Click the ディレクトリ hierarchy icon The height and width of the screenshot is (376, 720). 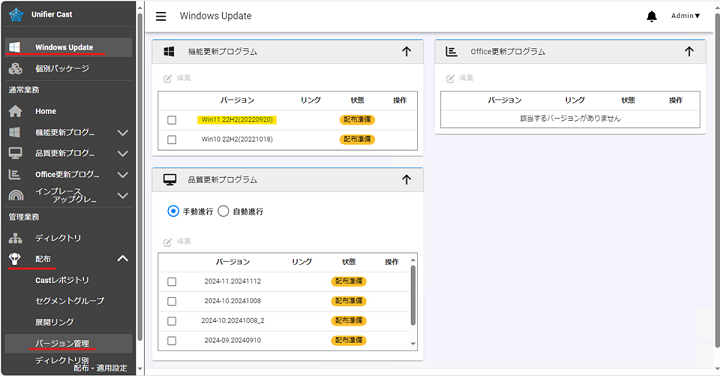(x=15, y=238)
